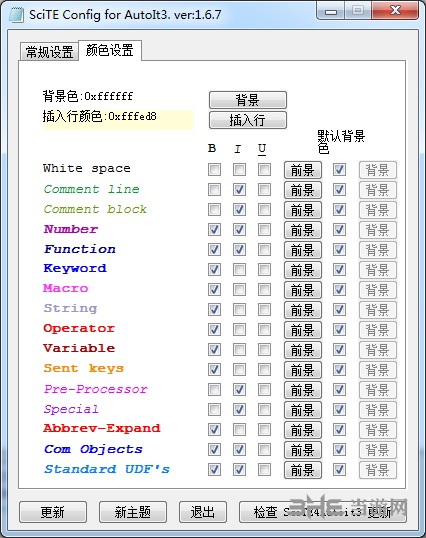
Task: Uncheck Bold checkbox for Abbrev-Expand
Action: click(x=214, y=430)
